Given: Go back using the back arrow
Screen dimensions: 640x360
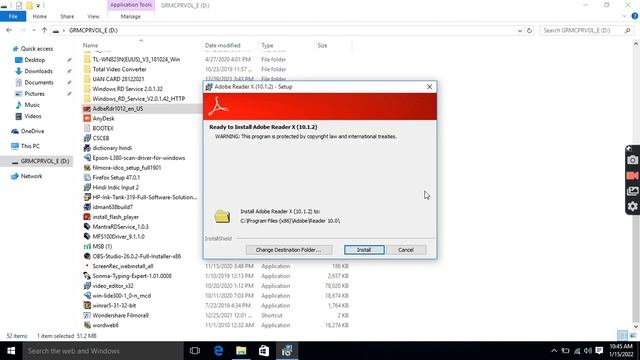Looking at the screenshot, I should tap(9, 30).
